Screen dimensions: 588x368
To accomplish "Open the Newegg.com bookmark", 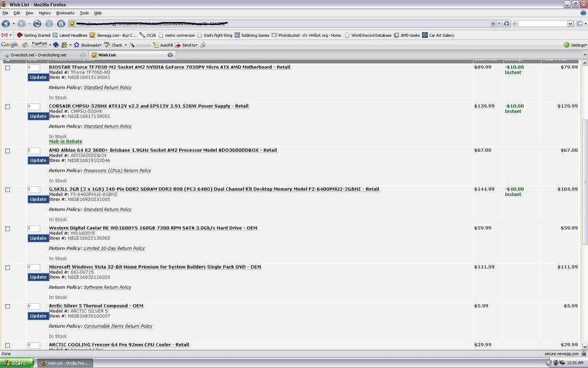I will tap(113, 35).
